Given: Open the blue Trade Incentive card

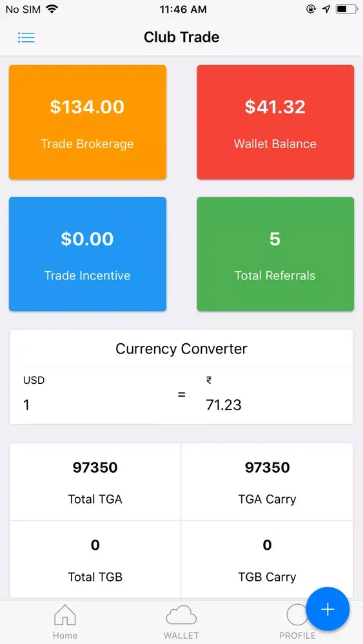Looking at the screenshot, I should coord(88,254).
